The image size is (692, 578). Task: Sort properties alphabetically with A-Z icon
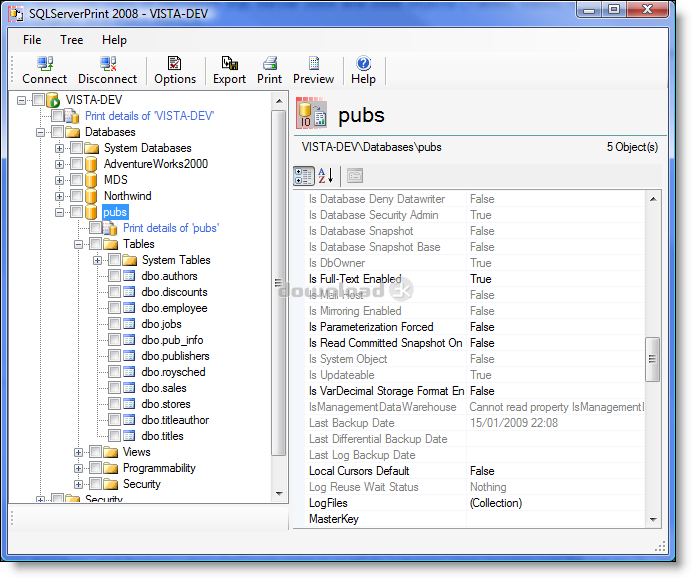click(x=326, y=176)
